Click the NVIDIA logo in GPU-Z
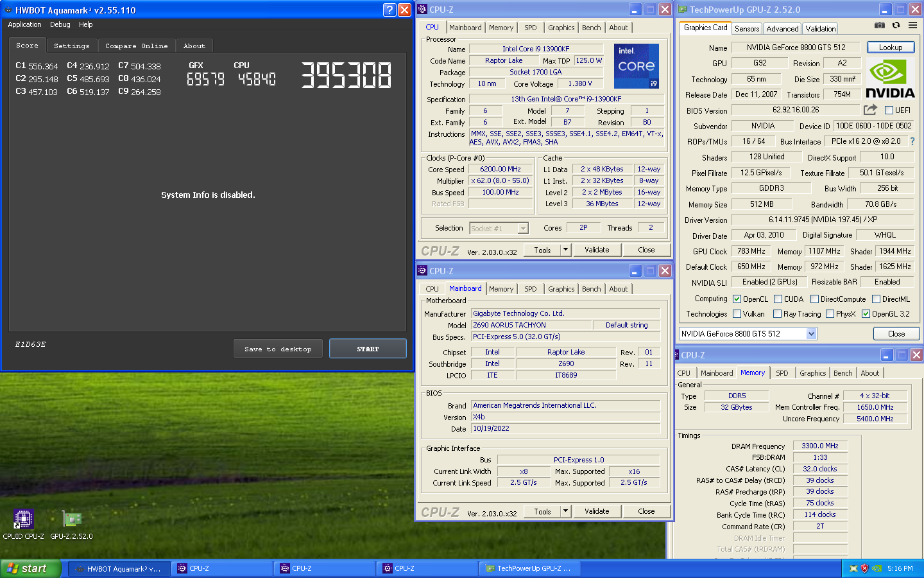Screen dimensions: 924x578 pos(890,78)
